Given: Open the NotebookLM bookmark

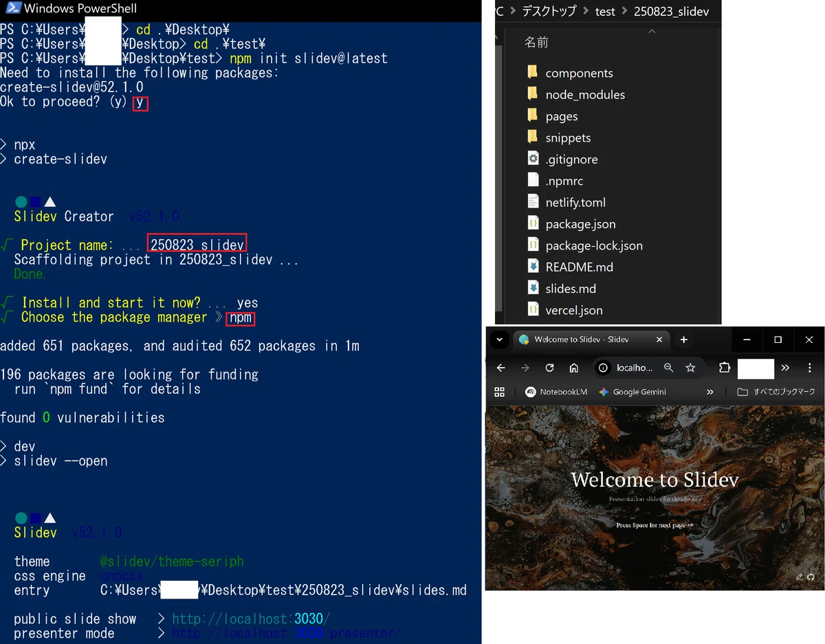Looking at the screenshot, I should [556, 392].
